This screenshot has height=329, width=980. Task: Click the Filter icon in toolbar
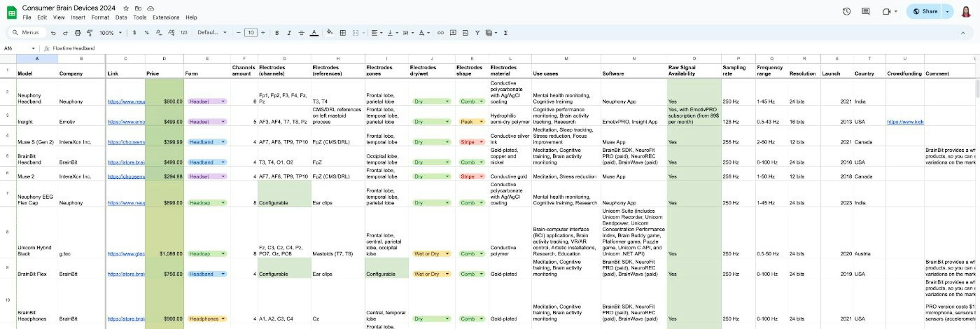coord(477,32)
